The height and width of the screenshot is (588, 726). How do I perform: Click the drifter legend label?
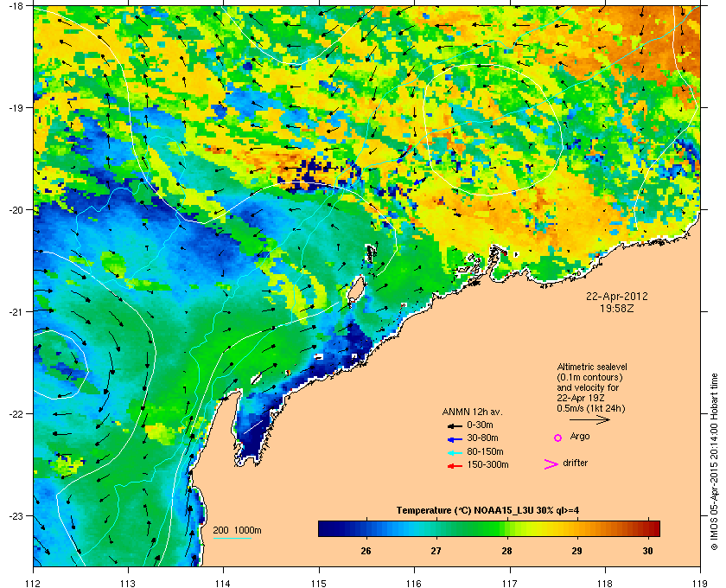[575, 463]
